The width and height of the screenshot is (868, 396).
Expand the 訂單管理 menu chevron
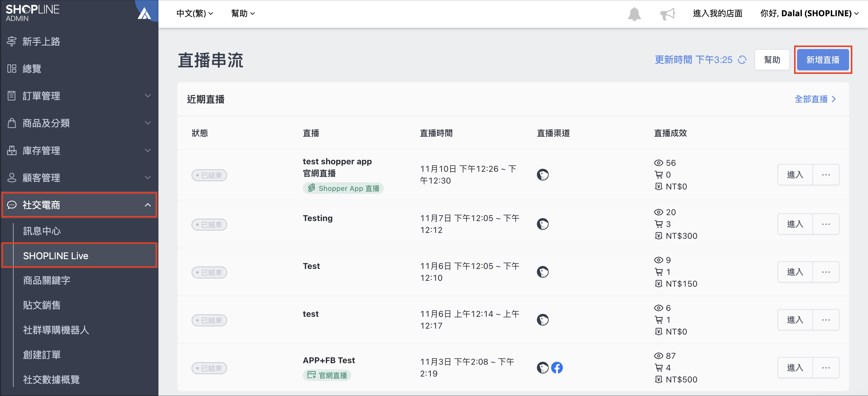pos(148,96)
